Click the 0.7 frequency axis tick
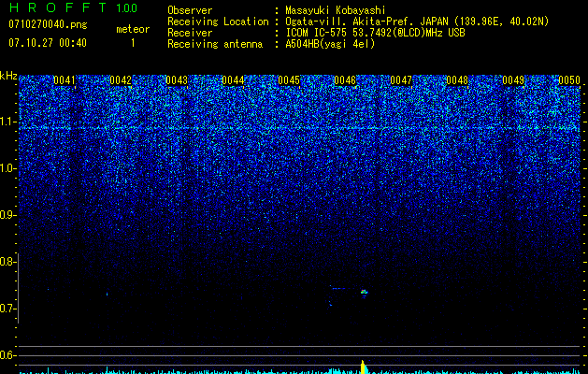The image size is (588, 374). tap(7, 309)
